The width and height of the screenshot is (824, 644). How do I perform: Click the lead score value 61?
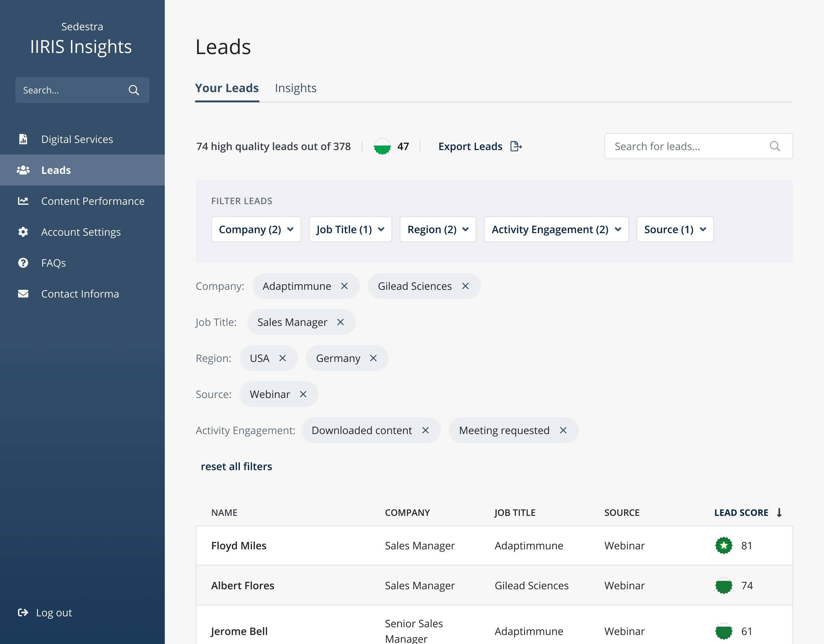click(747, 631)
